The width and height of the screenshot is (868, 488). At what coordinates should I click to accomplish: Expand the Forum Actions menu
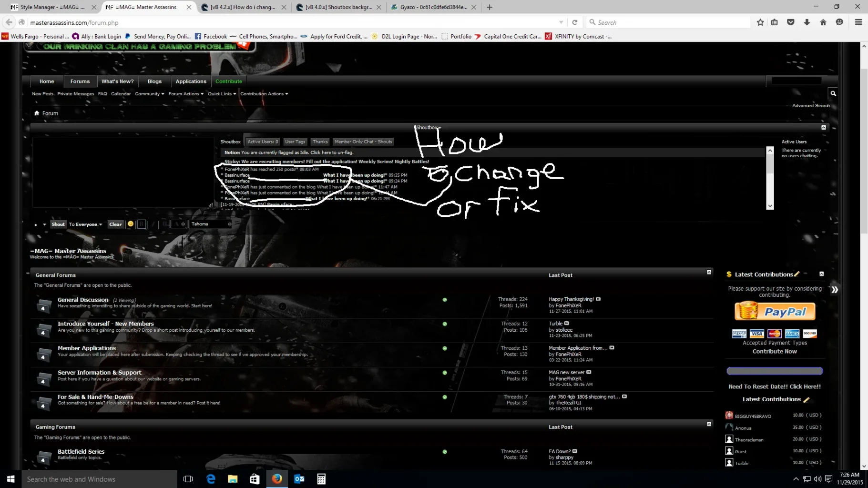pyautogui.click(x=186, y=94)
